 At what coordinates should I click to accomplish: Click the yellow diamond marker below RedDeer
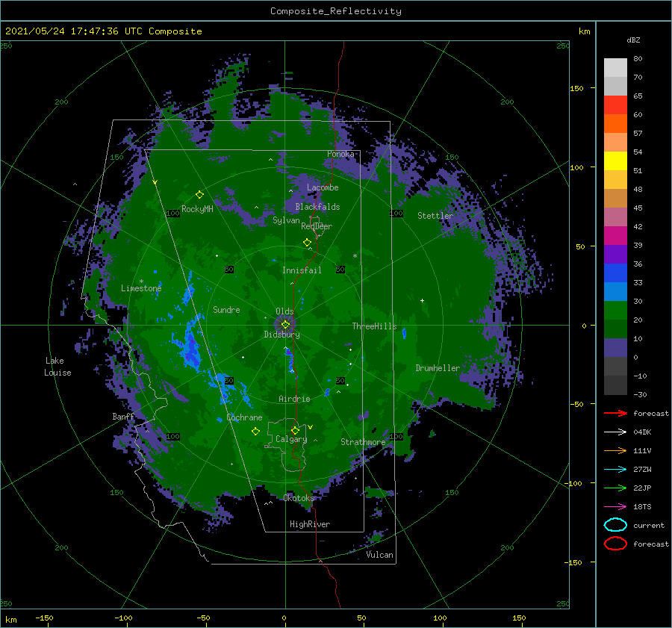(307, 243)
